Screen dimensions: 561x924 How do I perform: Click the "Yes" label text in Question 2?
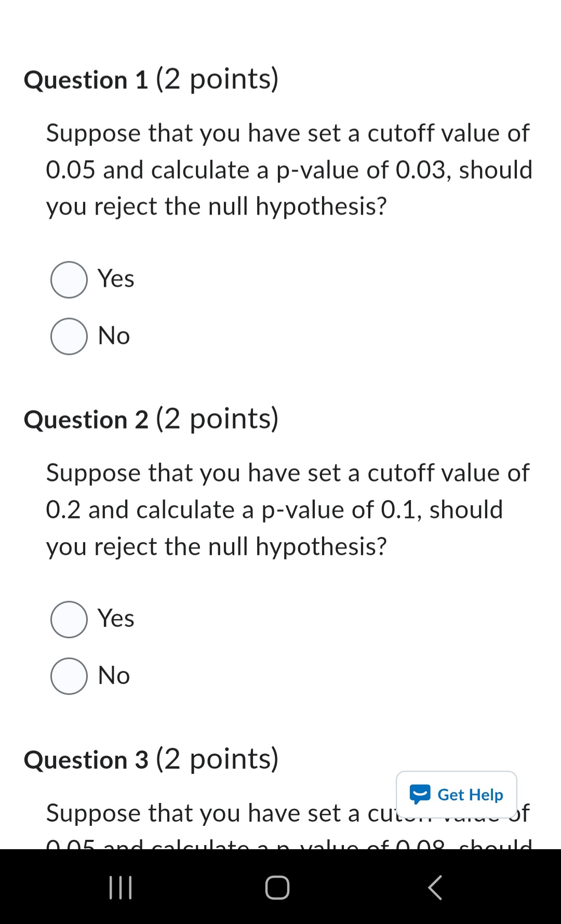pos(116,619)
